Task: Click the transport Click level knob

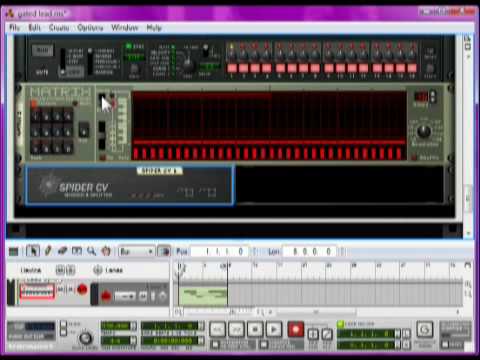Action: pos(85,338)
